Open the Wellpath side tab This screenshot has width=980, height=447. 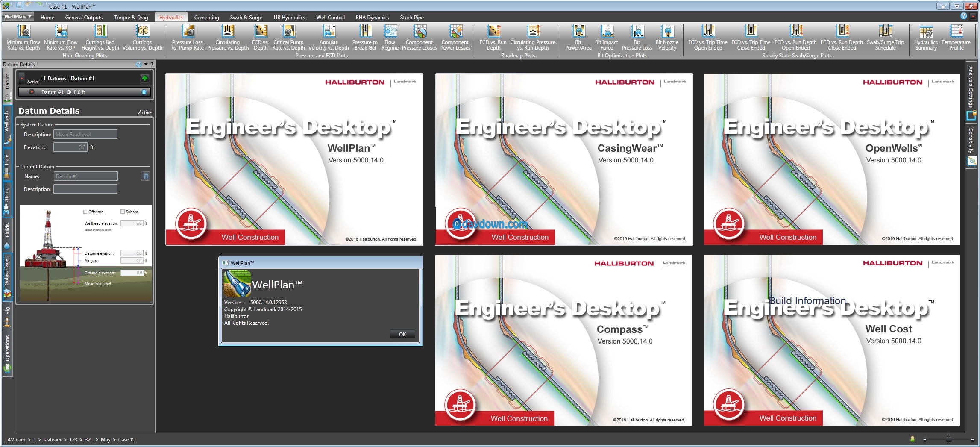coord(7,126)
